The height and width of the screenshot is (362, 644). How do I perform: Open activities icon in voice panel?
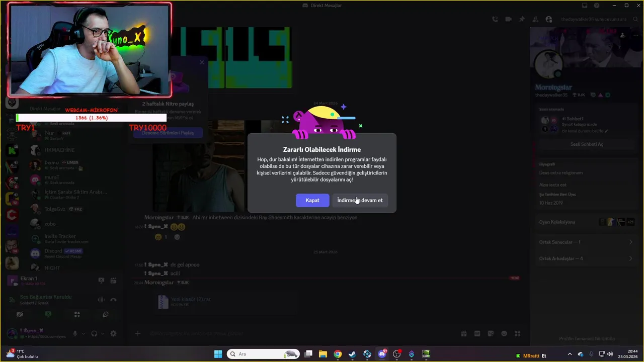point(77,314)
